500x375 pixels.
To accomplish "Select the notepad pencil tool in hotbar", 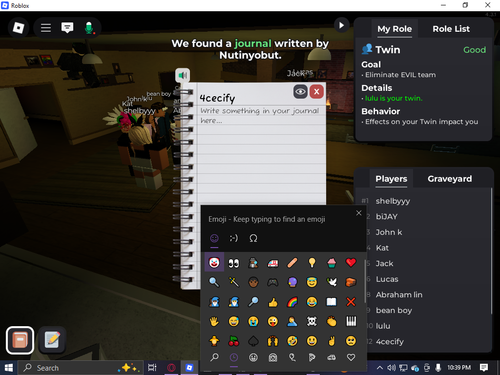I will tap(52, 340).
